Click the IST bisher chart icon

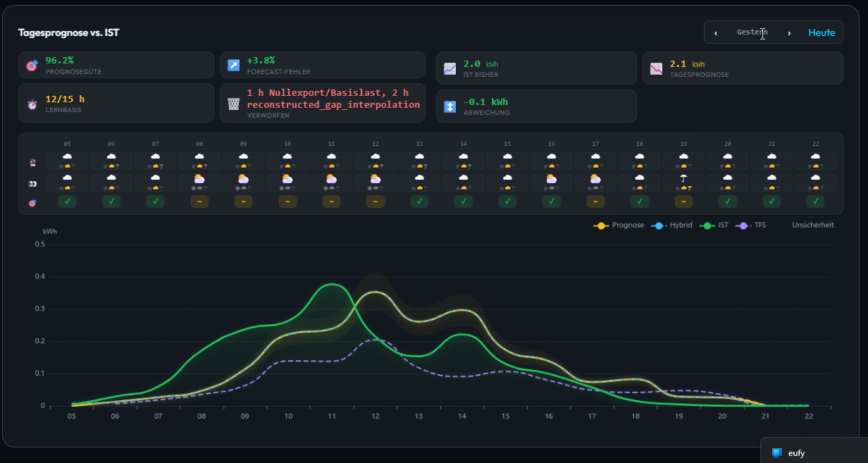coord(450,69)
